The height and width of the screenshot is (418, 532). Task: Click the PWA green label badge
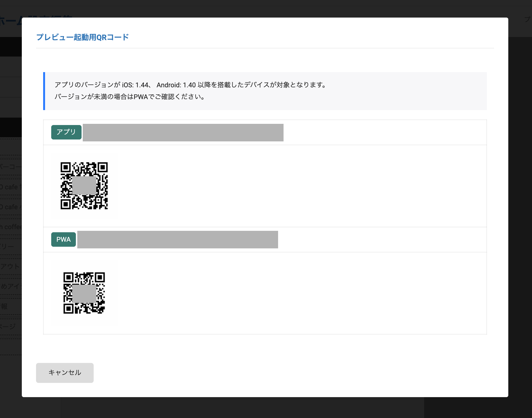coord(63,239)
